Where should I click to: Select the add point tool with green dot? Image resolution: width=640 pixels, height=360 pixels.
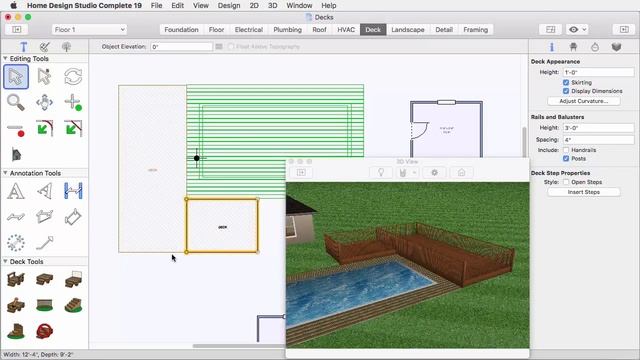[x=73, y=102]
